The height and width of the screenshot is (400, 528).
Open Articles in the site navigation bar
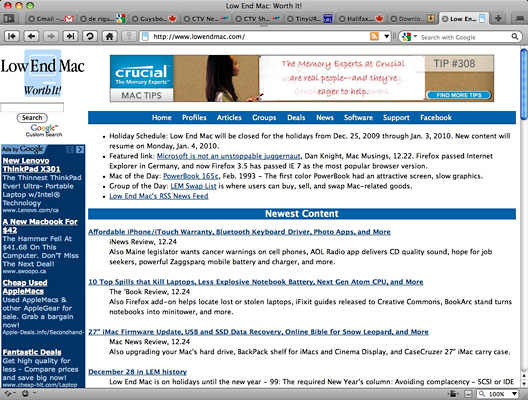coord(229,118)
